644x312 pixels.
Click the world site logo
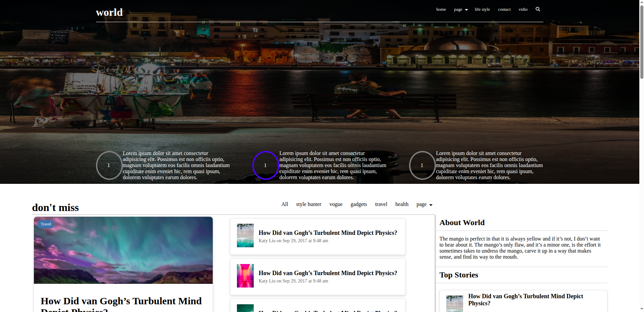click(x=109, y=12)
